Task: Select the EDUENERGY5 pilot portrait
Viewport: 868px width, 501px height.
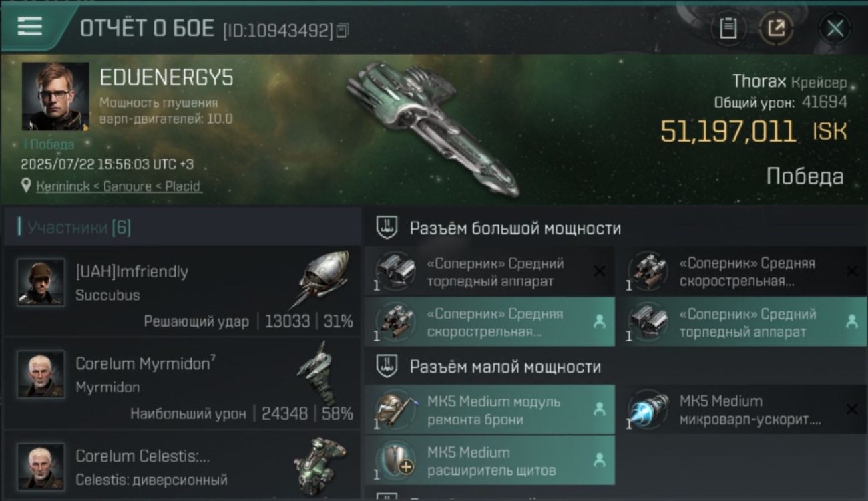Action: pyautogui.click(x=55, y=97)
